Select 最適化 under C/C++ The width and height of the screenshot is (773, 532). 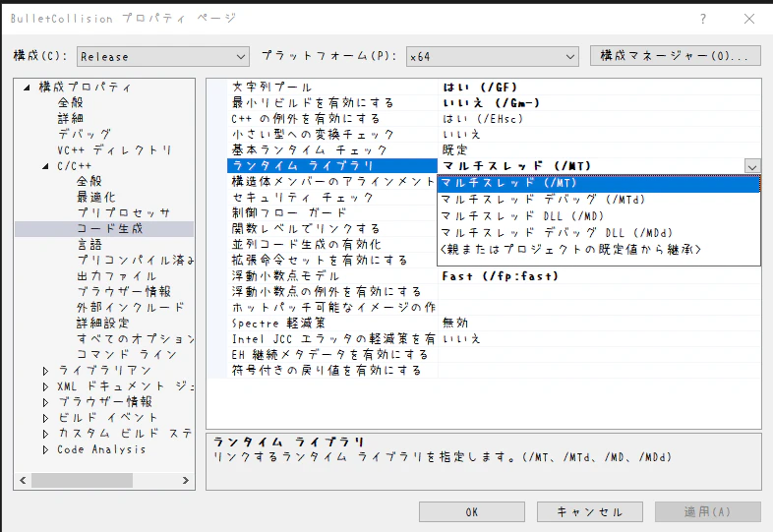pyautogui.click(x=96, y=198)
